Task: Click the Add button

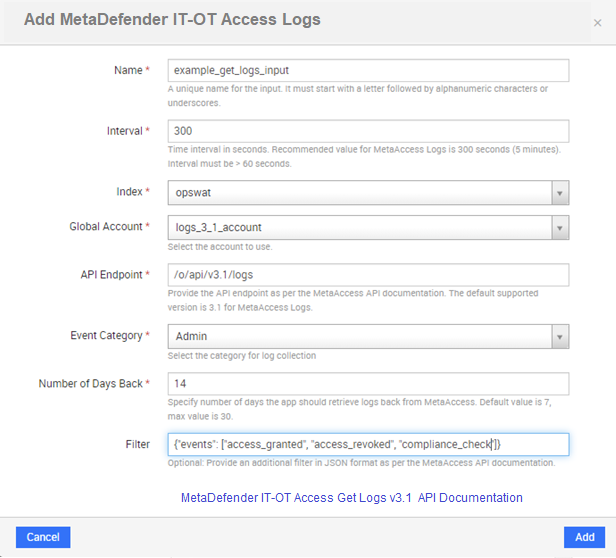Action: [x=585, y=537]
